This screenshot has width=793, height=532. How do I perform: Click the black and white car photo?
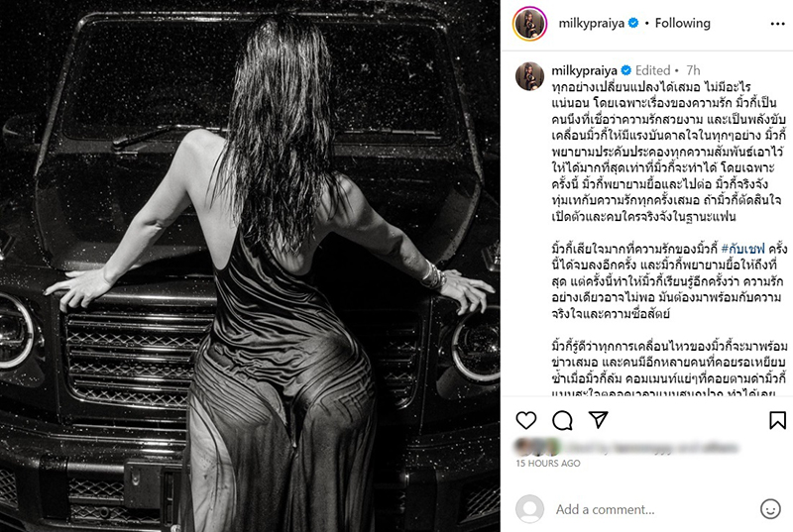(251, 266)
